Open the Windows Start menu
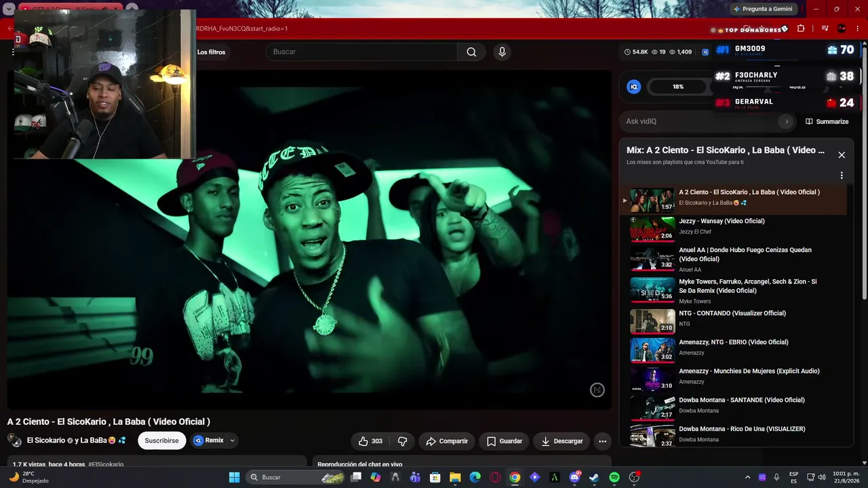 (x=234, y=477)
